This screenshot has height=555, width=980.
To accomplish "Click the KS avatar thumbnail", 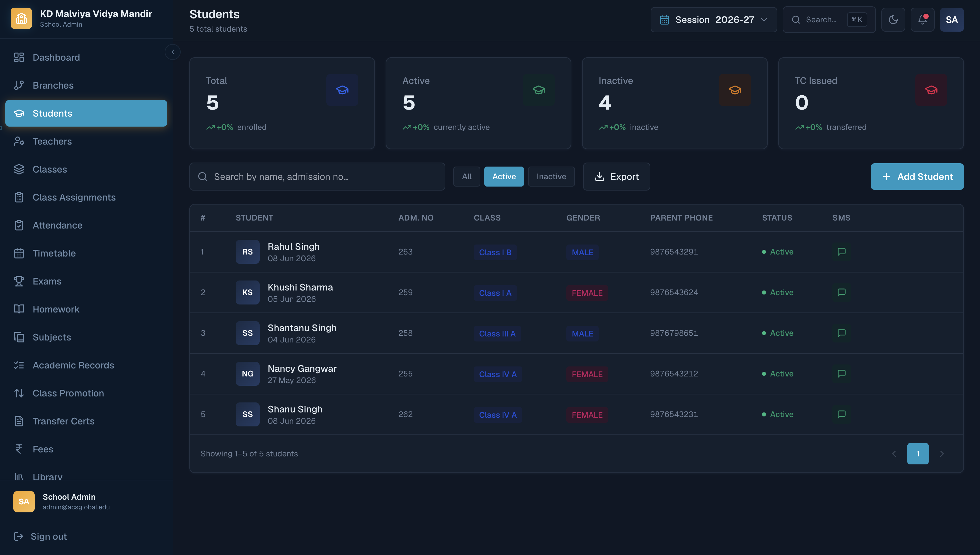I will point(247,292).
